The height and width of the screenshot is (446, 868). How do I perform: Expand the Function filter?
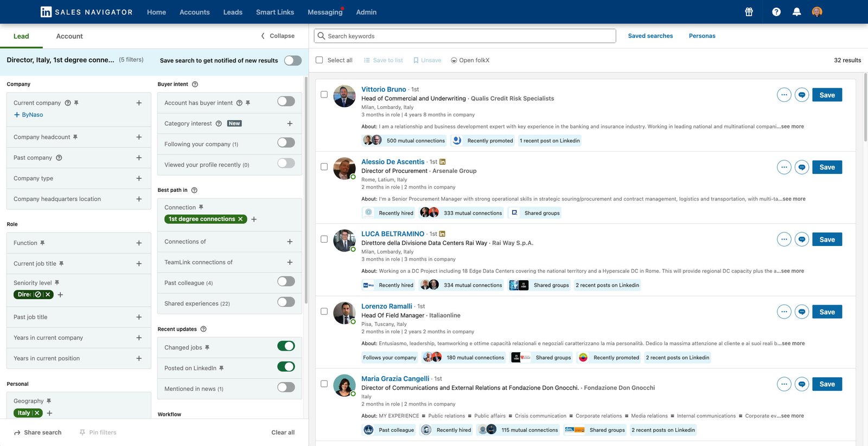click(x=139, y=243)
